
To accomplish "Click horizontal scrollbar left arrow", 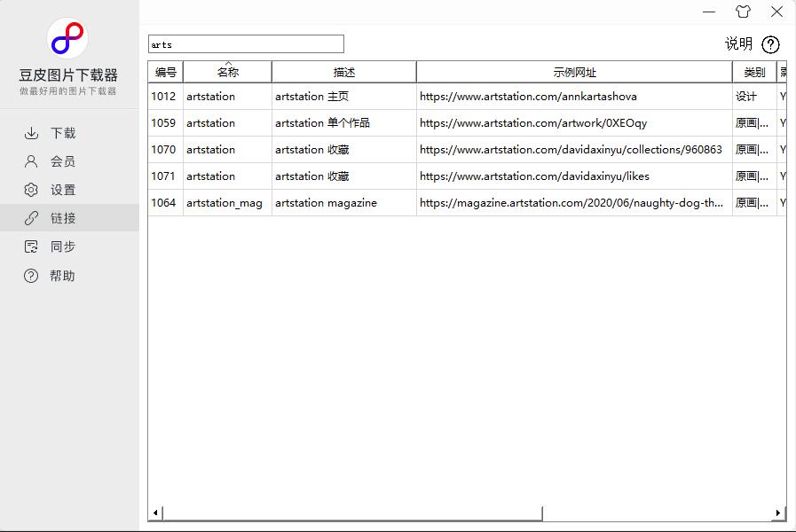I will click(x=155, y=512).
